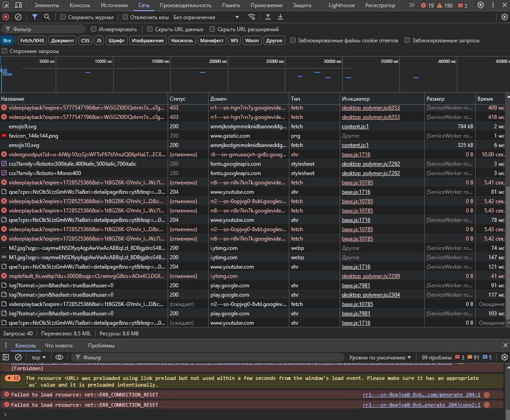The width and height of the screenshot is (510, 420).
Task: Select css?family=Roboto+Mono:400 request row
Action: coord(252,173)
